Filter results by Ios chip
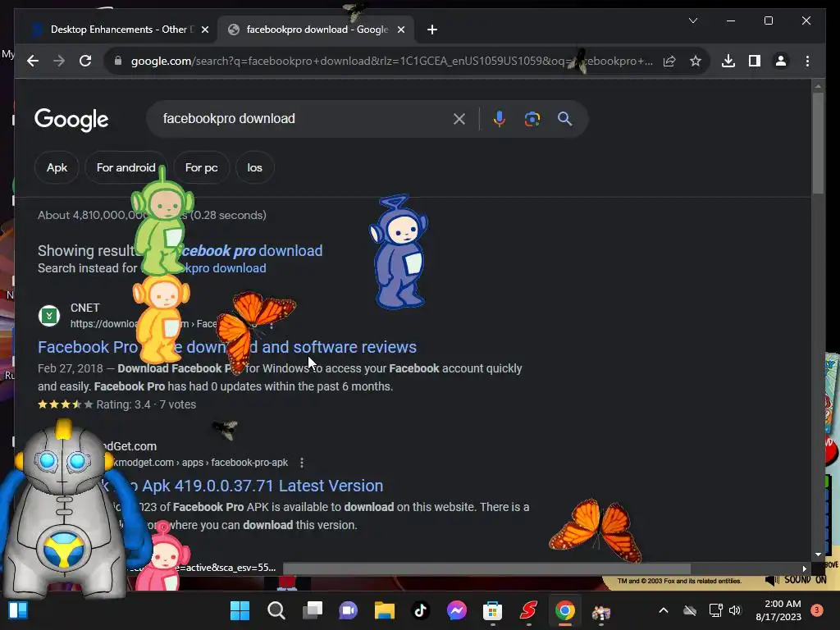Screen dimensions: 840x630 [254, 167]
